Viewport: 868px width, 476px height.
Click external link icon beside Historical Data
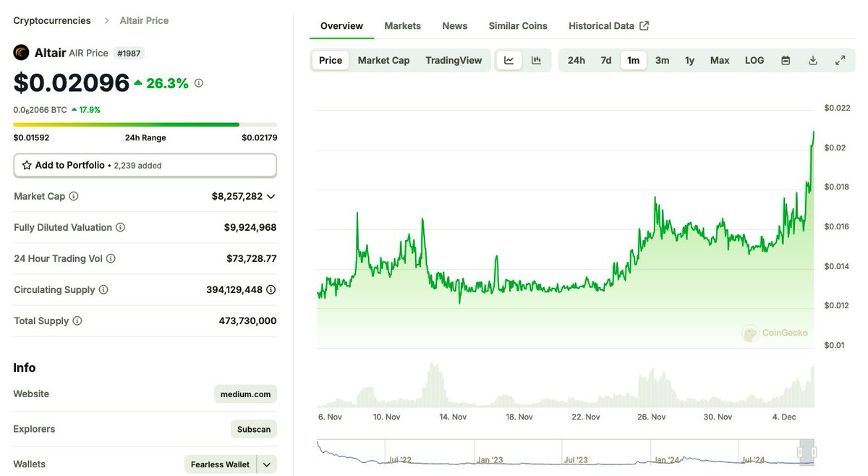coord(644,25)
